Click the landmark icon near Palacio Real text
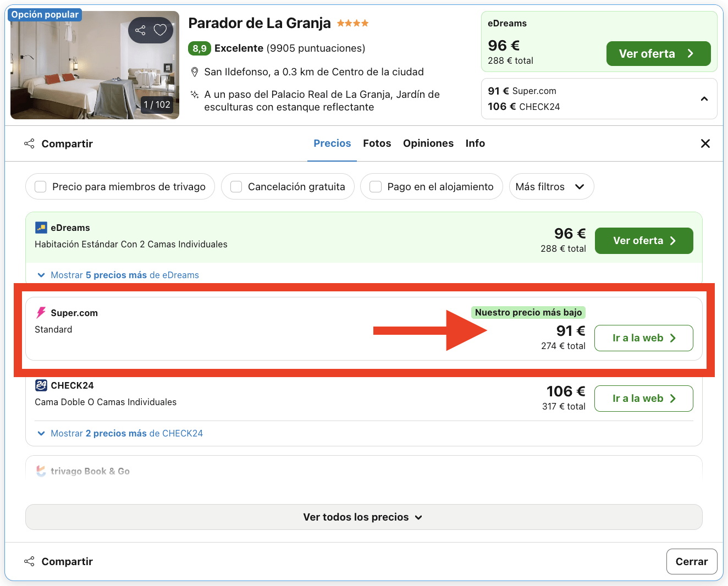 point(195,95)
